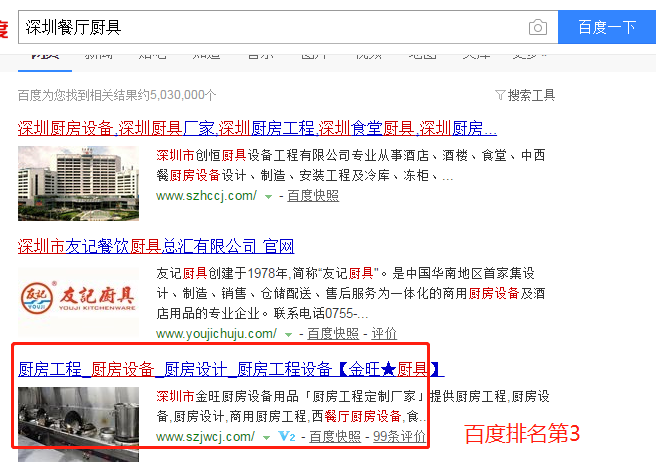Click the www.szjwcj.com URL
This screenshot has height=473, width=656.
[x=206, y=437]
